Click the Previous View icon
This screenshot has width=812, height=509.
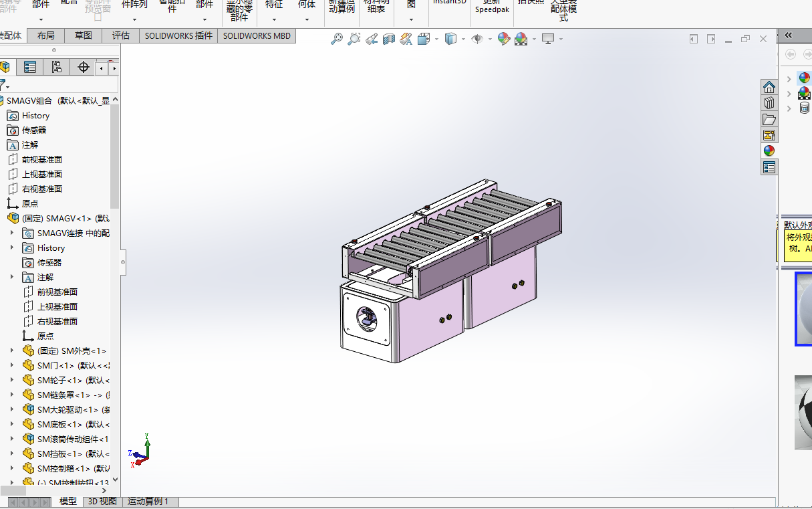[372, 39]
